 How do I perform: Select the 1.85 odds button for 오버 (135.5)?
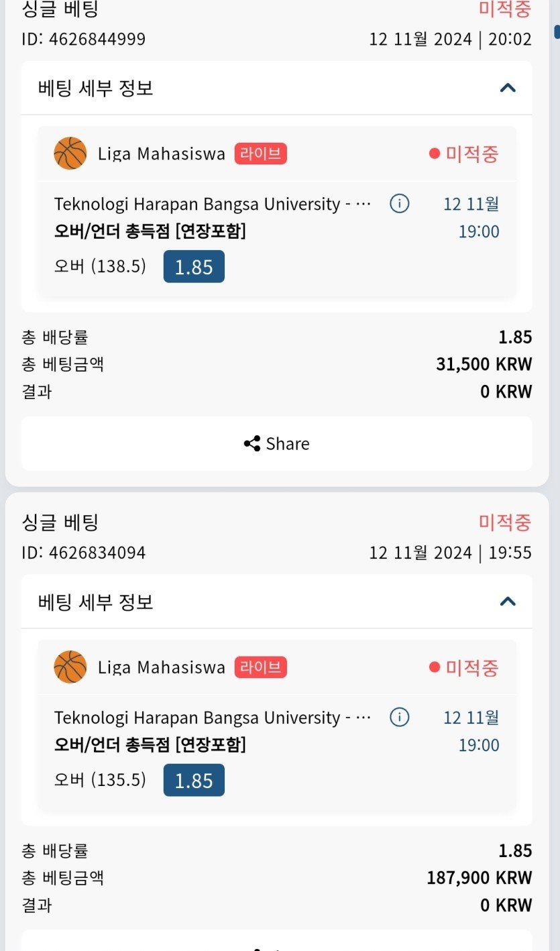(194, 781)
